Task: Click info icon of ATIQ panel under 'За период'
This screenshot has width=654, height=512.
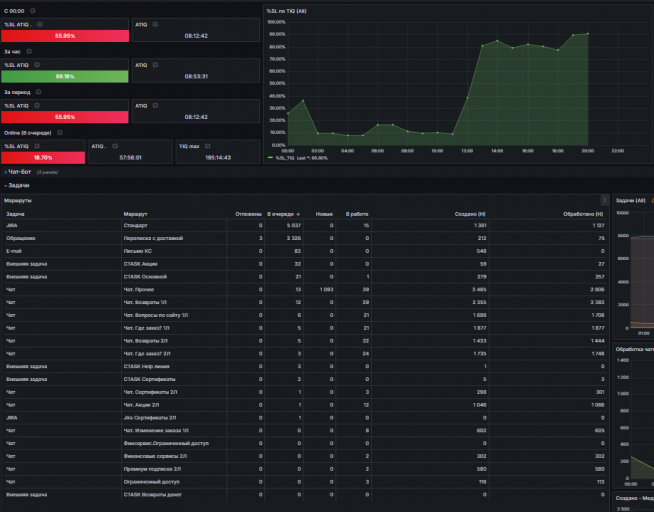Action: coord(155,105)
